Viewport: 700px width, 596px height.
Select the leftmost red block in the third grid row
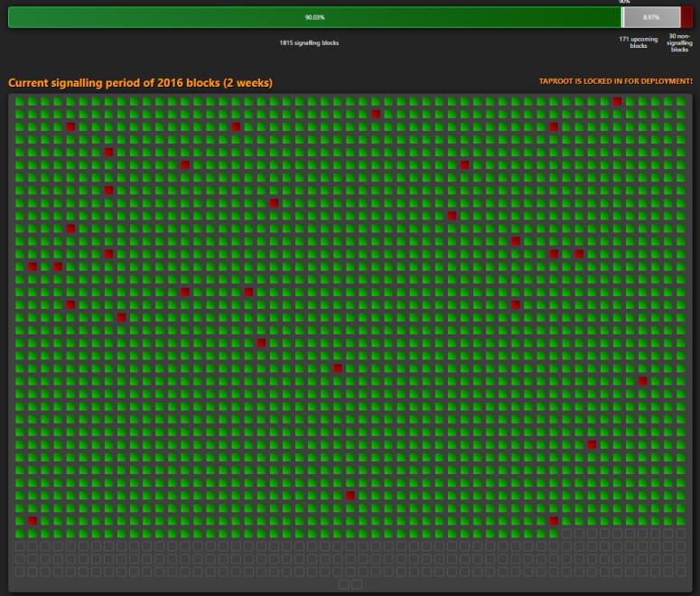coord(70,127)
